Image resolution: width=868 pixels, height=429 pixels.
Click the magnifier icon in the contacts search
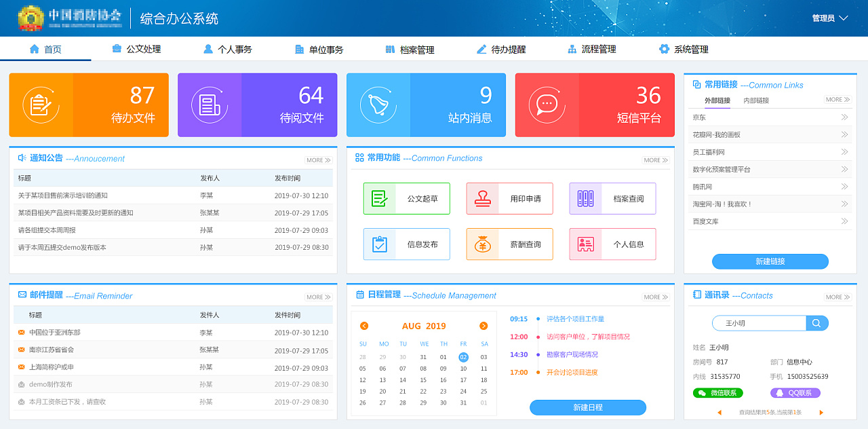coord(817,322)
